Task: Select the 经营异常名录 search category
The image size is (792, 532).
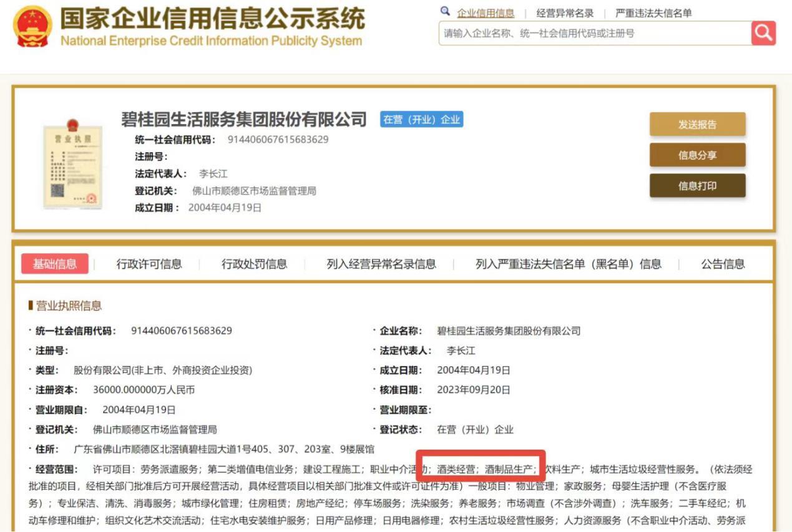Action: click(565, 13)
